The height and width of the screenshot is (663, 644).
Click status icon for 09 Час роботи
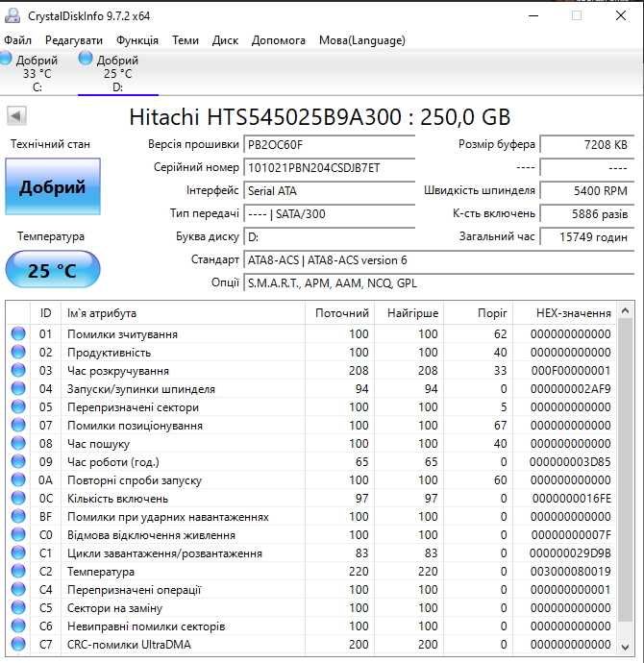coord(18,462)
